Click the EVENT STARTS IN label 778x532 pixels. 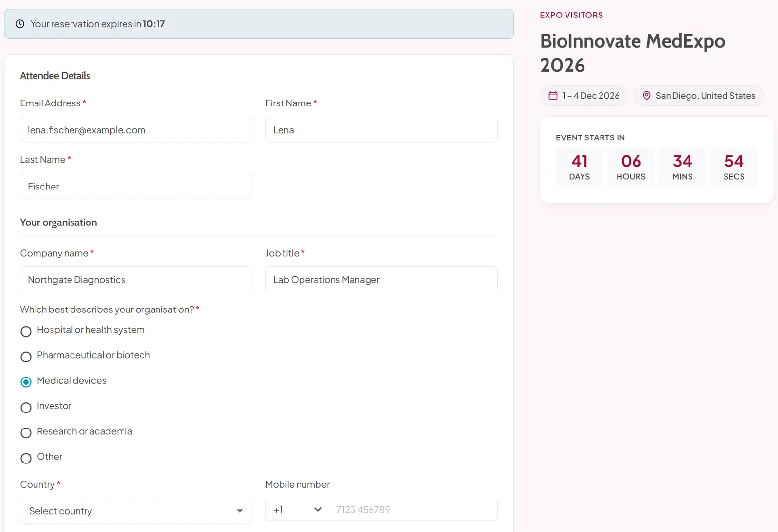(x=590, y=138)
